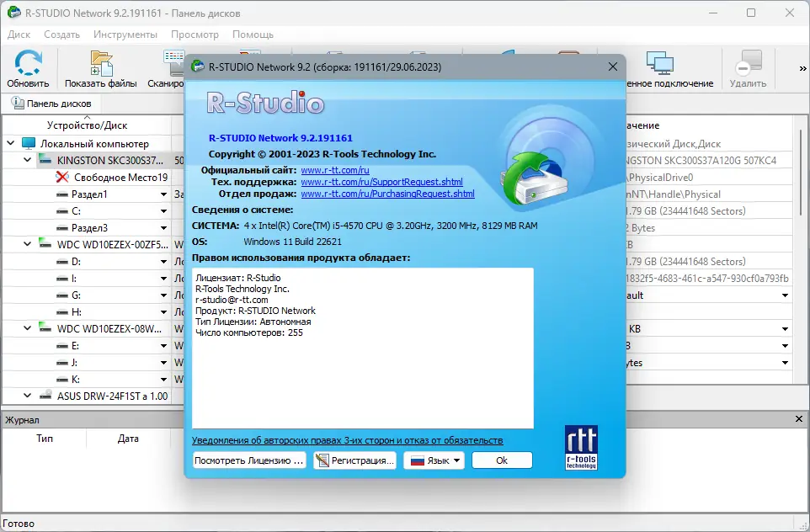Collapse the KINGSTON SKC300S37 node
The height and width of the screenshot is (532, 810).
(x=28, y=160)
